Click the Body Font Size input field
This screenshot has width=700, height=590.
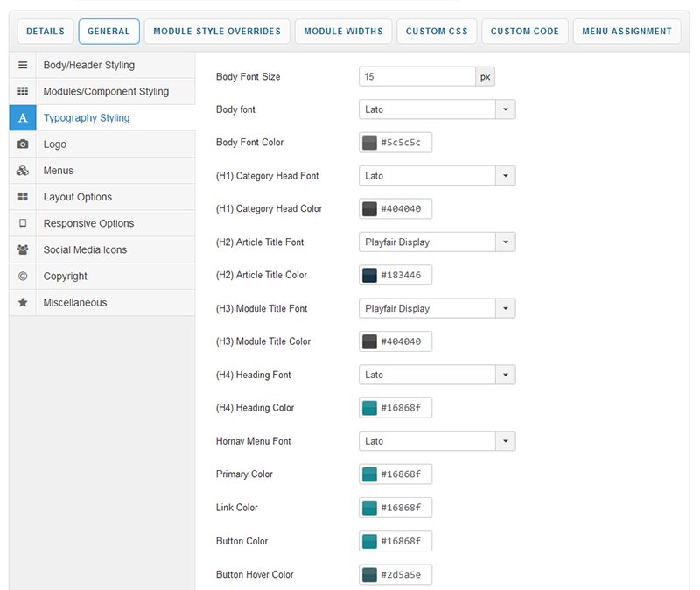tap(417, 77)
